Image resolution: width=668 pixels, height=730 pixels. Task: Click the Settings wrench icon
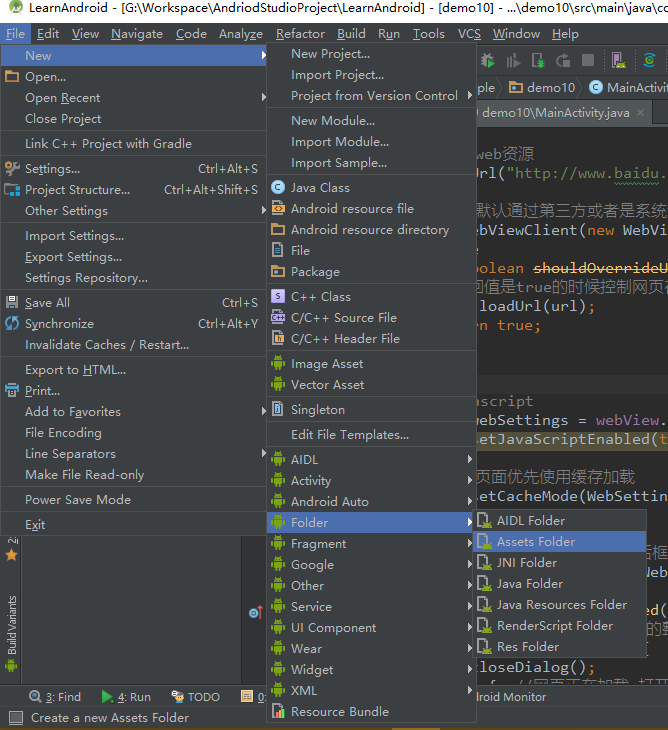12,169
